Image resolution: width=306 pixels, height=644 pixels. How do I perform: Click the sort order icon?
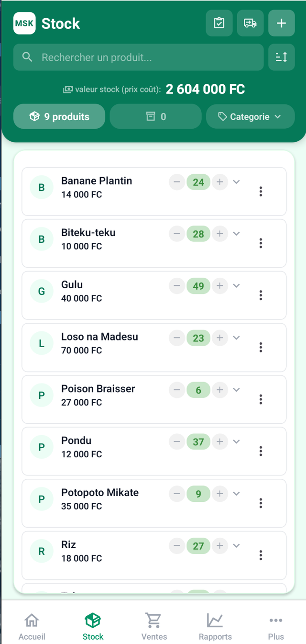(281, 57)
